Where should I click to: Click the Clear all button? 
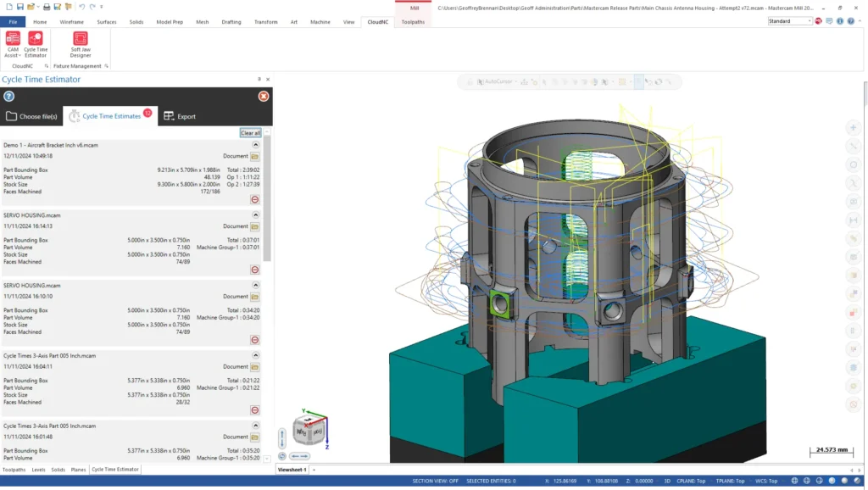coord(250,133)
